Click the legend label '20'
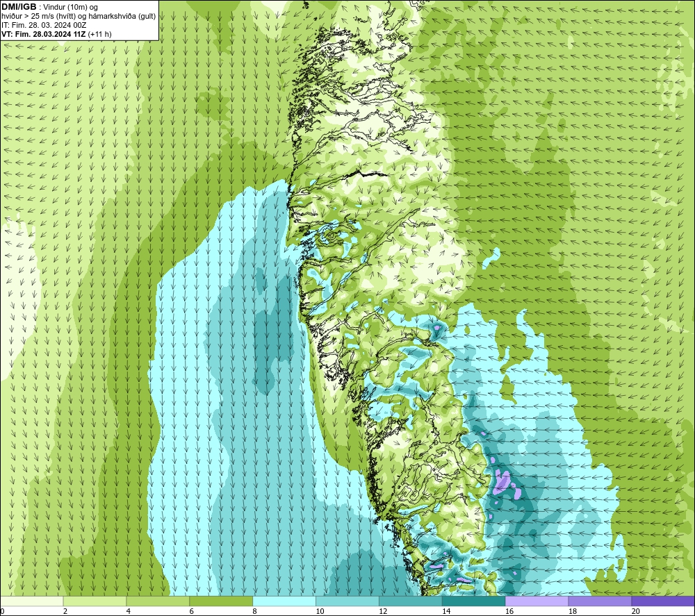 point(636,612)
